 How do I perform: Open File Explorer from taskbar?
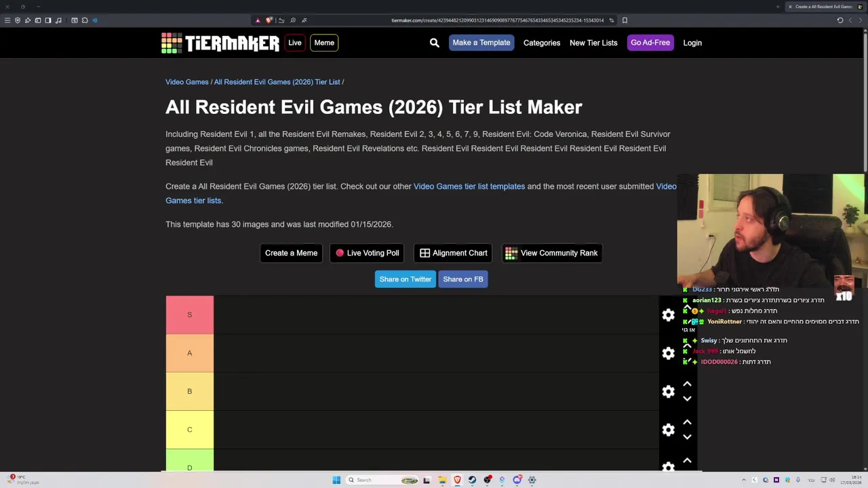coord(442,480)
